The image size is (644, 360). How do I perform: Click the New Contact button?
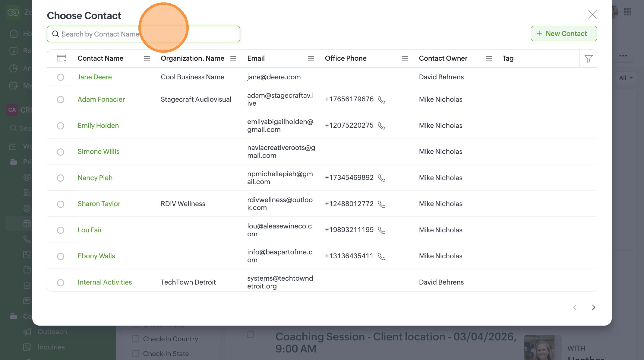[x=563, y=33]
